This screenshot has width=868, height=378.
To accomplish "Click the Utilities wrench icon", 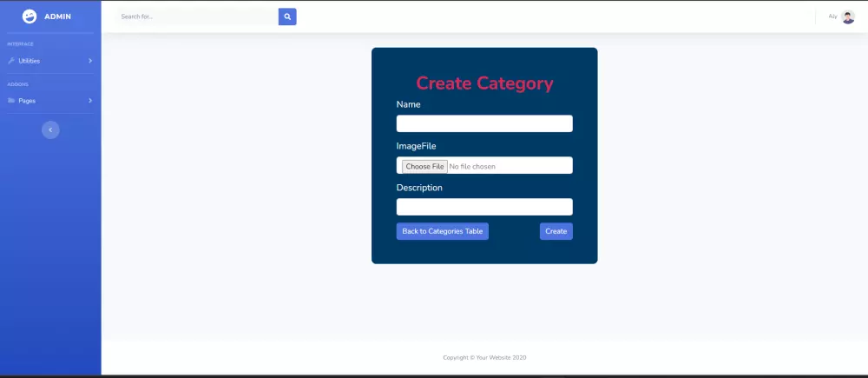I will click(x=11, y=61).
